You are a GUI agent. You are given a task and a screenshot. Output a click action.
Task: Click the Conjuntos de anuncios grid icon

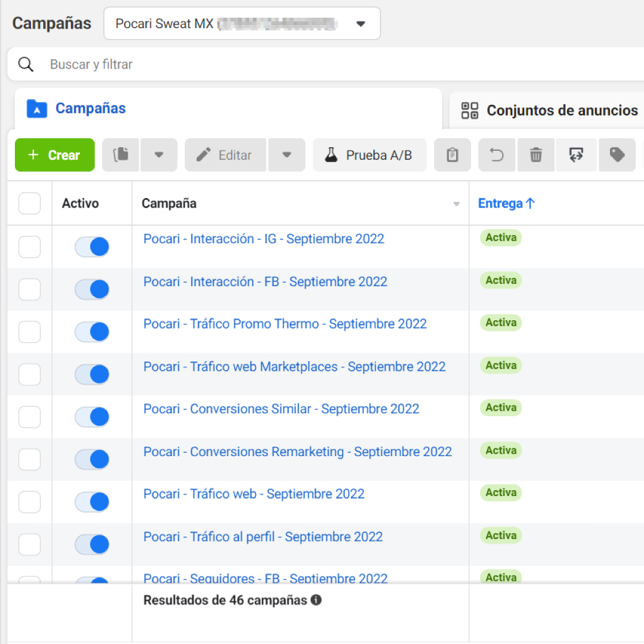469,110
